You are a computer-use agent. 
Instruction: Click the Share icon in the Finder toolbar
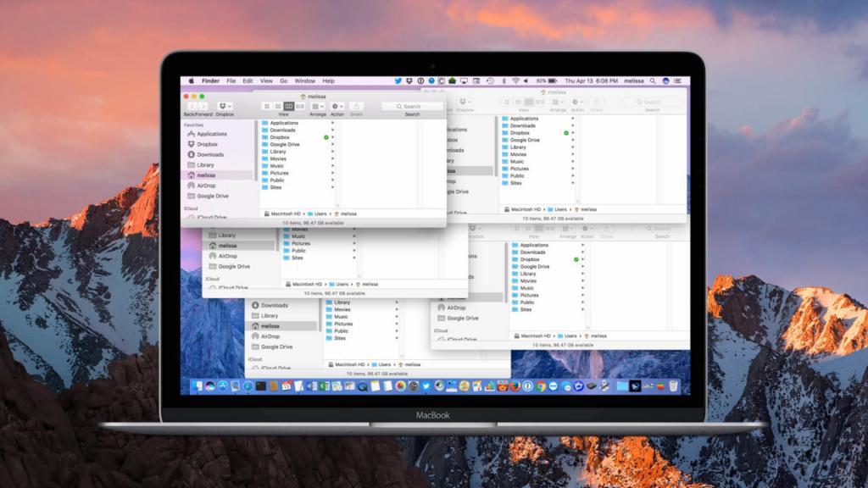coord(358,106)
